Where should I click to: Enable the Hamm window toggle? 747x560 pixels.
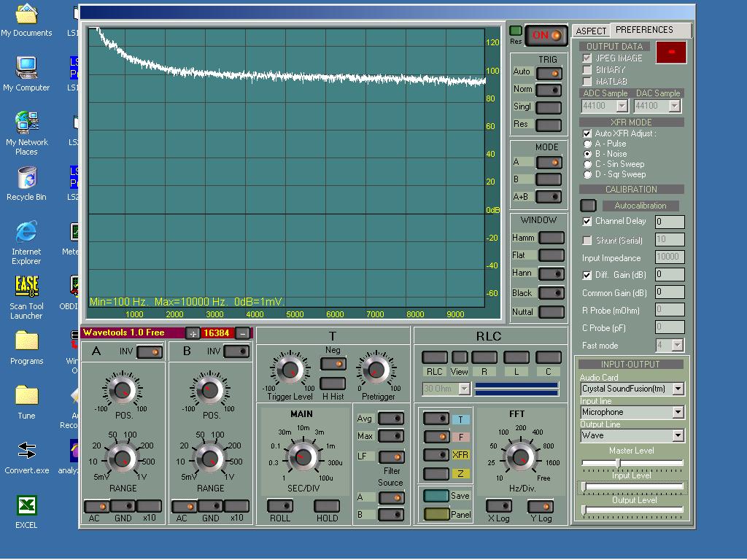551,238
